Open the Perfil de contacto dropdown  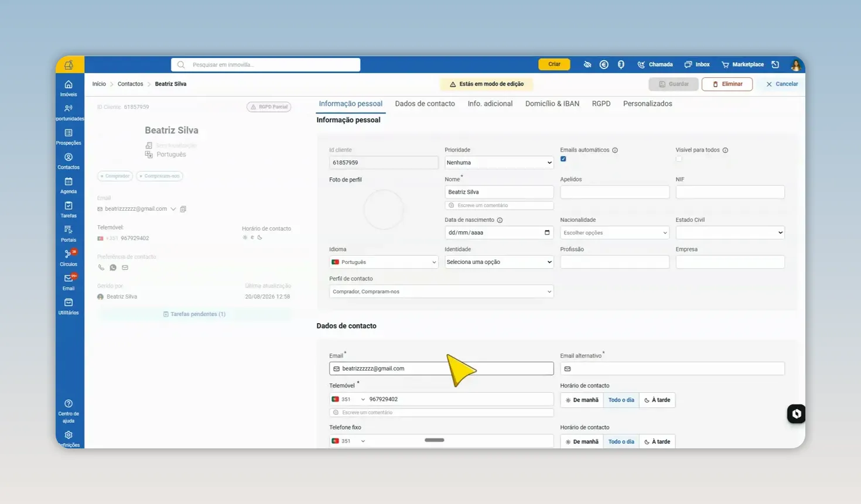[x=441, y=292]
